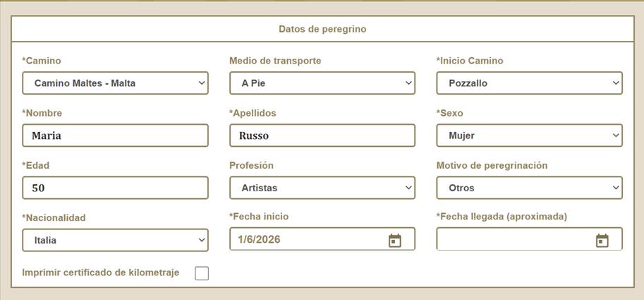644x300 pixels.
Task: Enable Imprimir certificado de kilometraje checkbox
Action: click(202, 273)
